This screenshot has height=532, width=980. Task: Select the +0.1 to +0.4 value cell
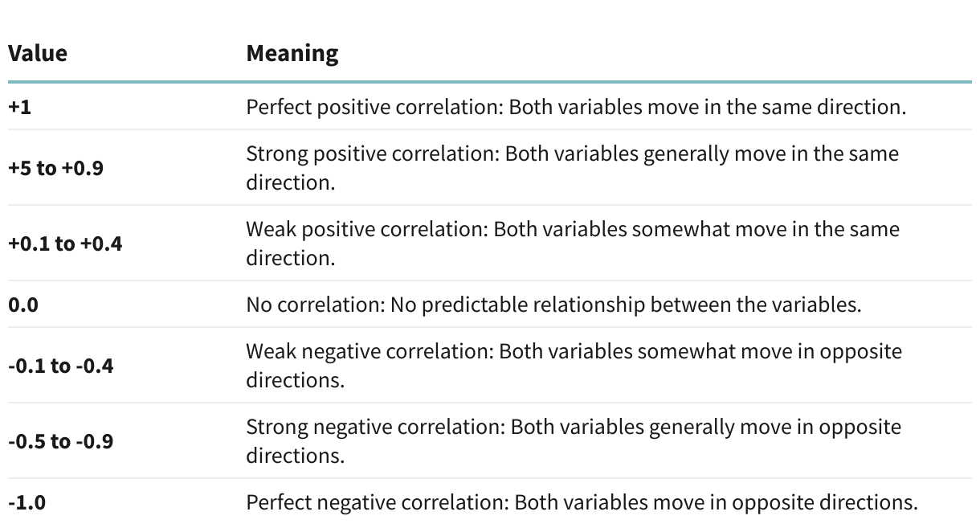(x=65, y=244)
